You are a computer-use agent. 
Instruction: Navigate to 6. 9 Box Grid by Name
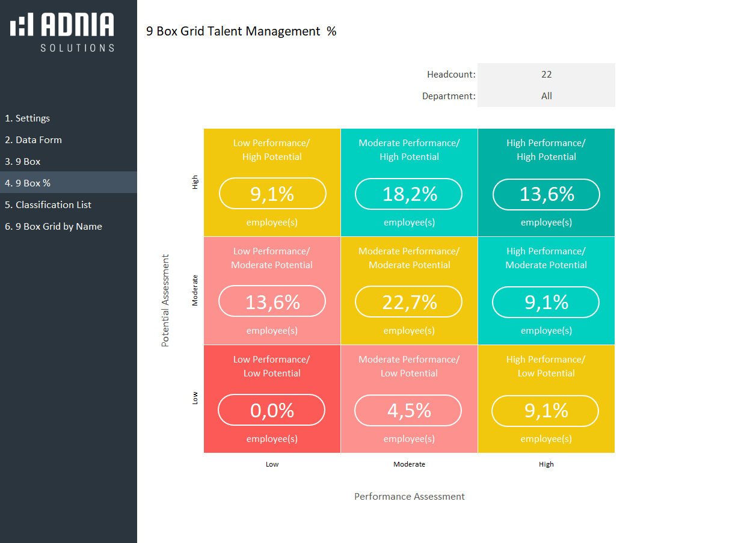click(54, 227)
